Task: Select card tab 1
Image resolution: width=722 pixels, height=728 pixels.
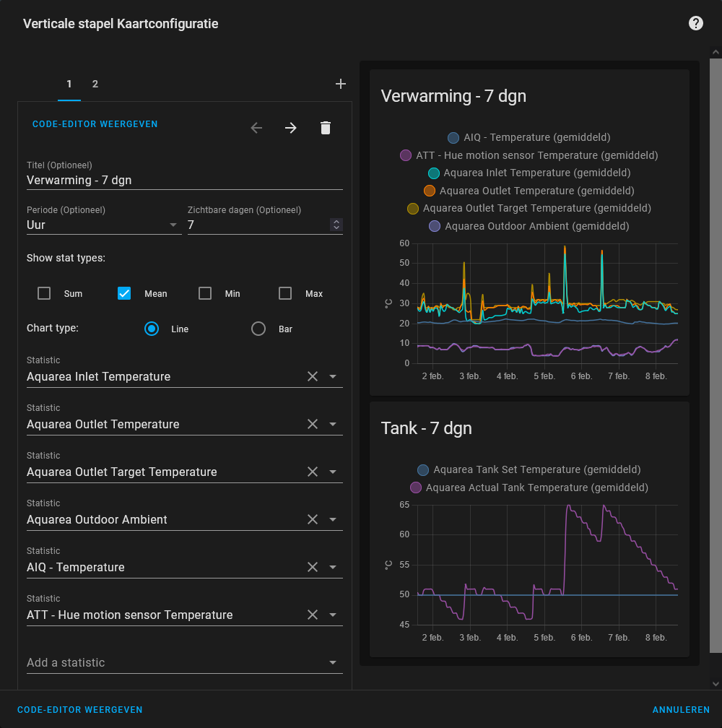Action: 69,84
